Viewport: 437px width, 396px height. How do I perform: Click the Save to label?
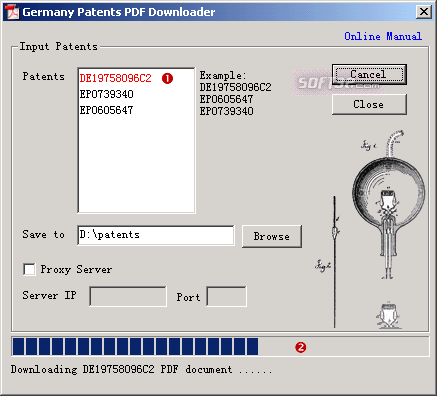[43, 234]
